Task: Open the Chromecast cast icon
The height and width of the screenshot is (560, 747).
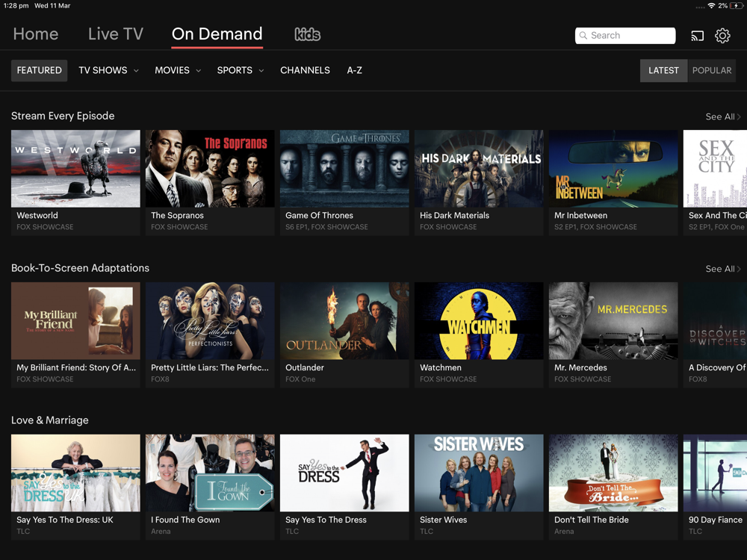Action: [697, 36]
